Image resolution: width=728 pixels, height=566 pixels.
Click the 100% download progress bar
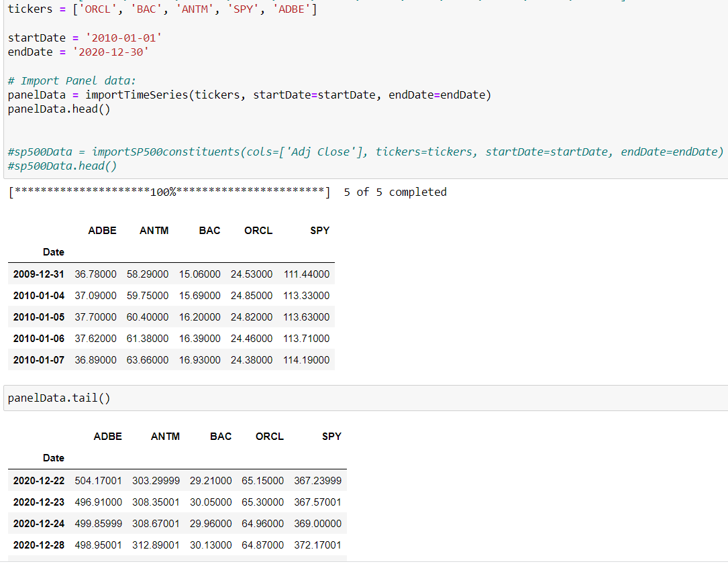[x=168, y=192]
